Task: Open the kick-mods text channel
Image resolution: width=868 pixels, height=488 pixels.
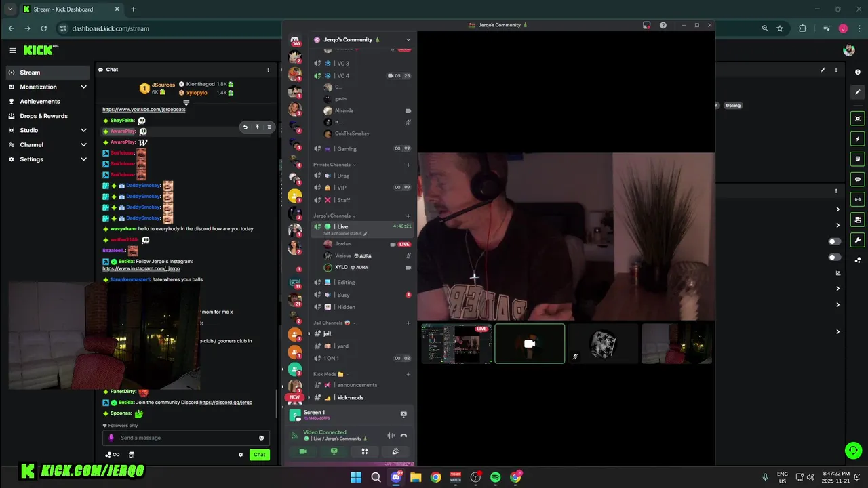Action: coord(362,397)
